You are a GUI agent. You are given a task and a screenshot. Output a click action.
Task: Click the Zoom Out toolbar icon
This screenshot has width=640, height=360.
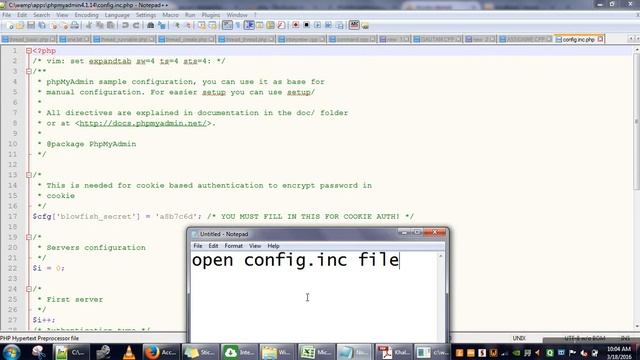[x=188, y=25]
